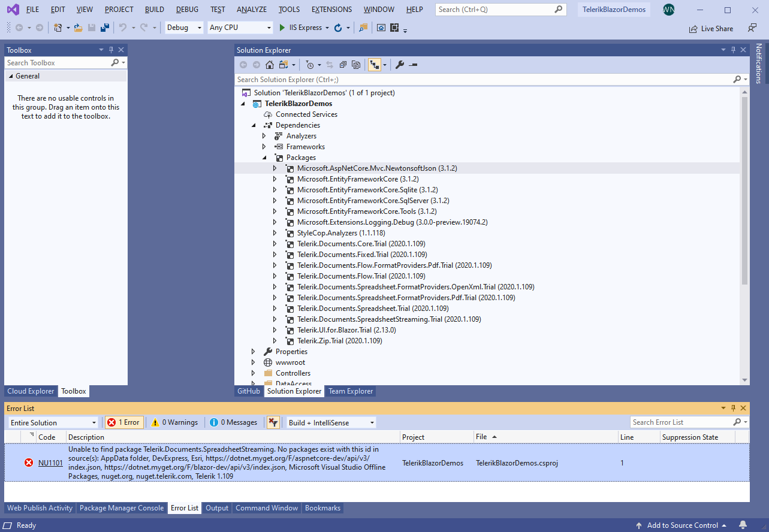Click the Error List search magnifier icon
Viewport: 769px width, 532px height.
tap(737, 422)
